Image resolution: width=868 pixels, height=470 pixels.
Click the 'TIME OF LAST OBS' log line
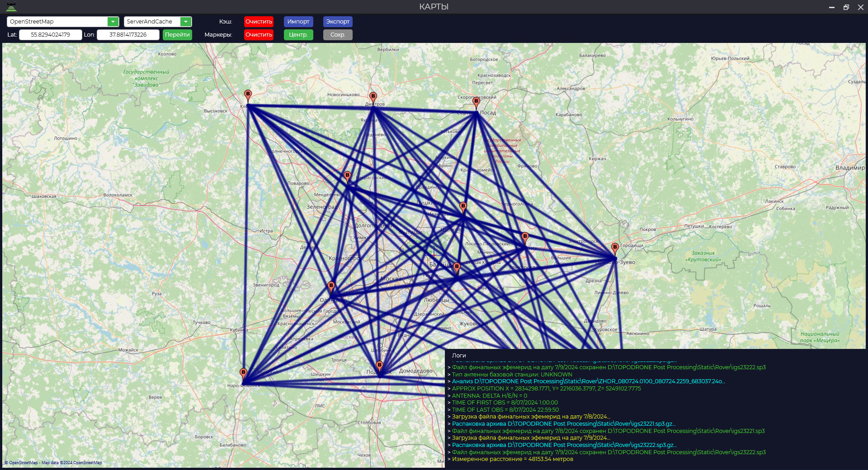click(505, 410)
